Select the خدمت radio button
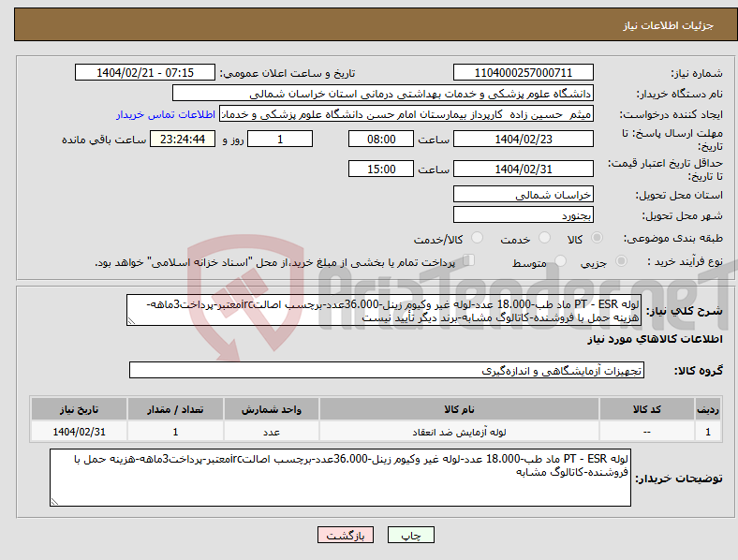 pos(544,238)
